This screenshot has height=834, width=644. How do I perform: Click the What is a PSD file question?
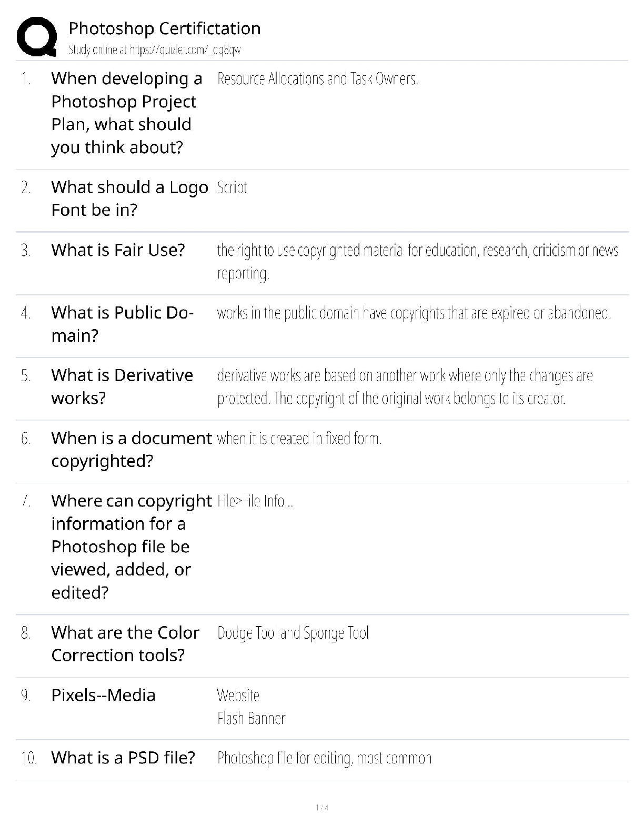point(123,758)
